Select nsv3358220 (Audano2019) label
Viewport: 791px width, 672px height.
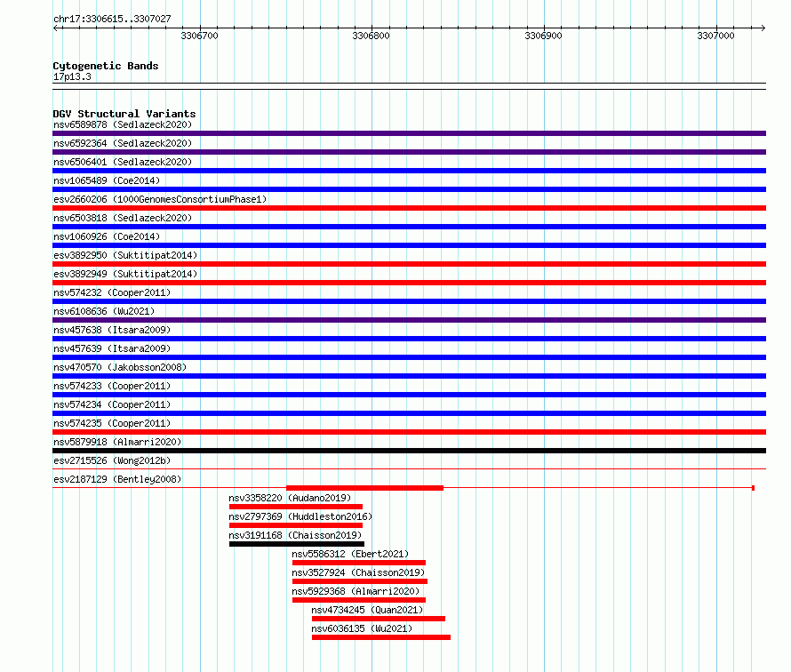click(290, 498)
